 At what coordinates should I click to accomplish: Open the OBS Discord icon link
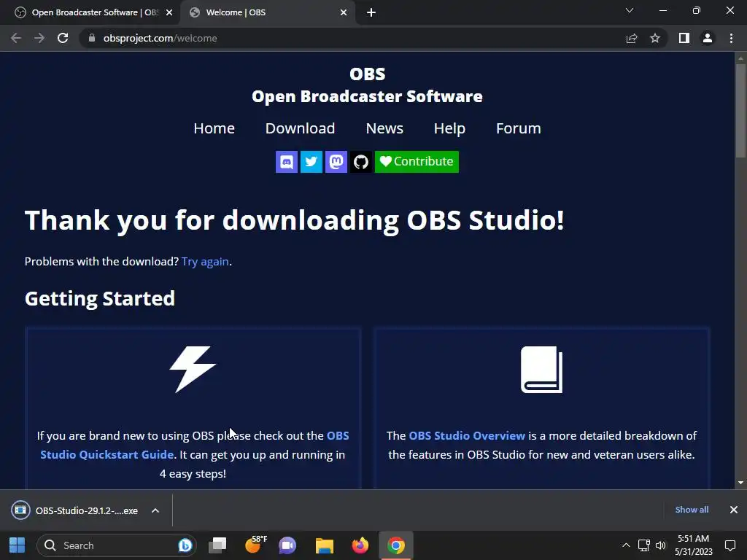click(286, 162)
